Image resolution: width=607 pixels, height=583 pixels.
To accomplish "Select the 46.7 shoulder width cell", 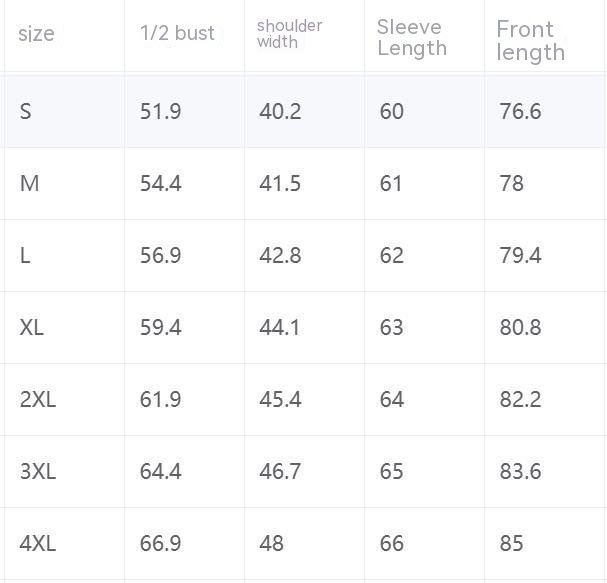I will [280, 471].
